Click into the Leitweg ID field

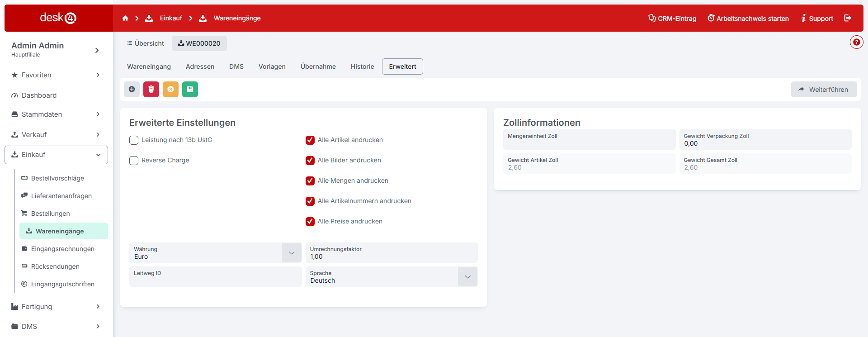215,277
